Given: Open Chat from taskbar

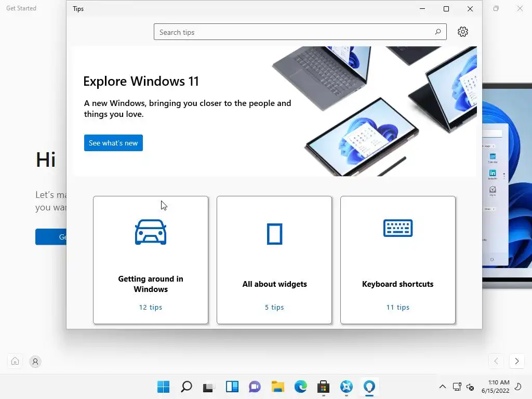Looking at the screenshot, I should pyautogui.click(x=255, y=387).
